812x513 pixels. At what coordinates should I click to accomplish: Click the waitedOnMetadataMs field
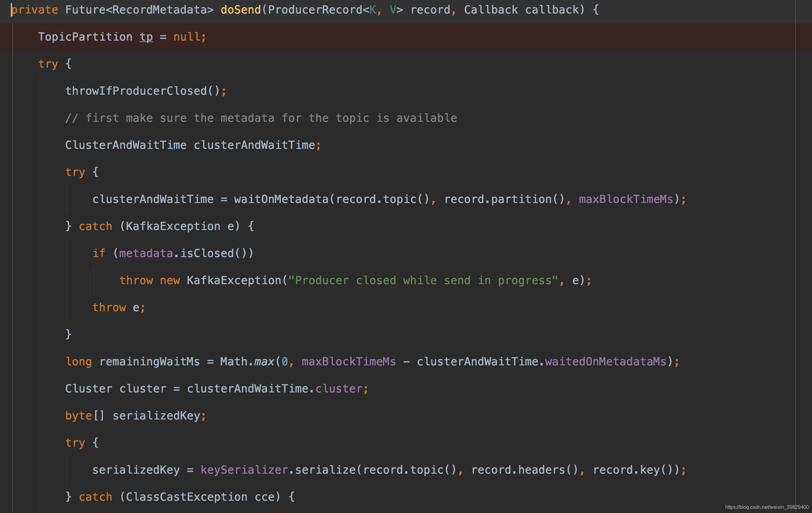pos(605,361)
